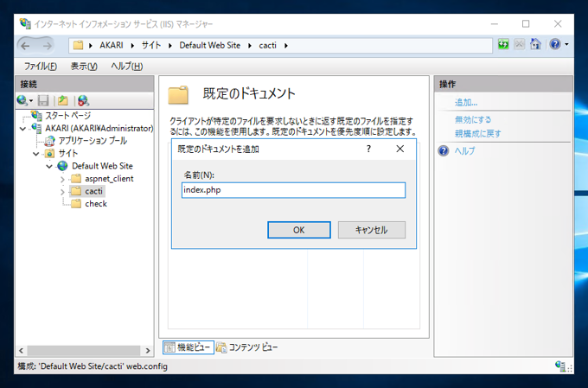
Task: Click connections pane scrollbar right arrow
Action: (x=148, y=351)
